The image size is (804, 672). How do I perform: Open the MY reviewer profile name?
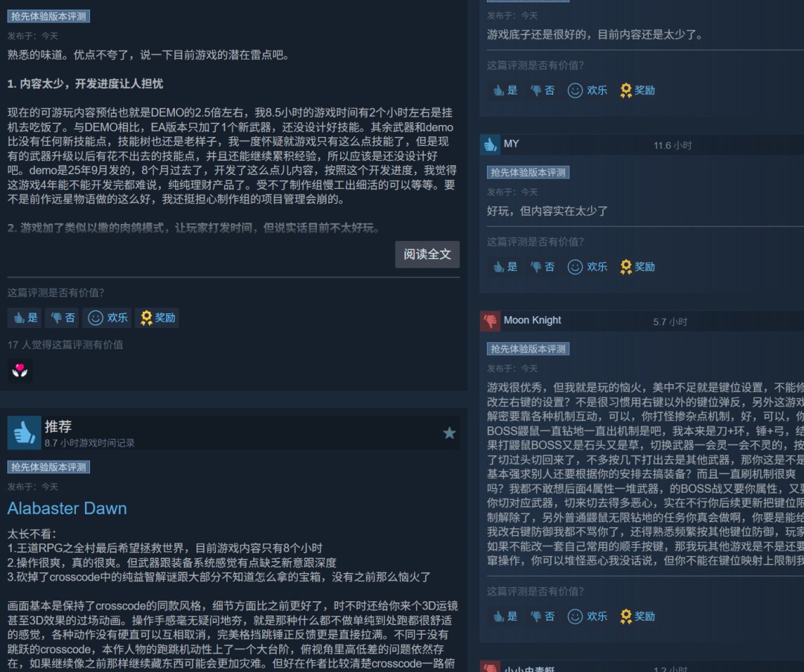tap(511, 144)
